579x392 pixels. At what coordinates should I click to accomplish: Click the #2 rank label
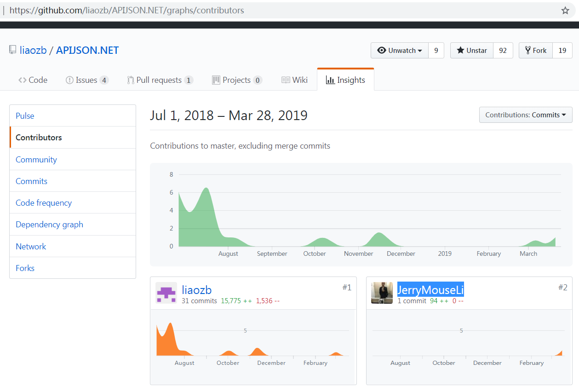coord(563,288)
